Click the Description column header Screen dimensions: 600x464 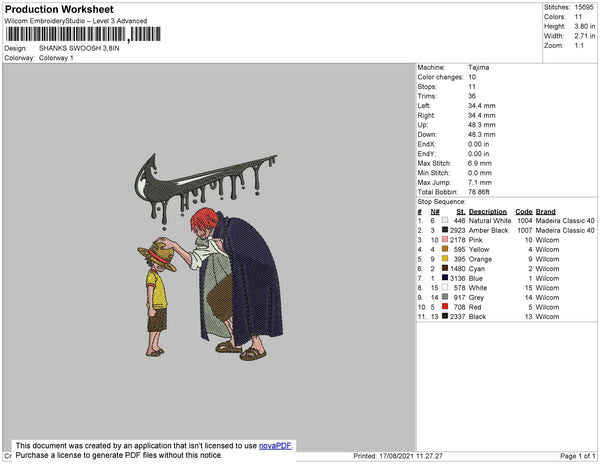click(488, 212)
